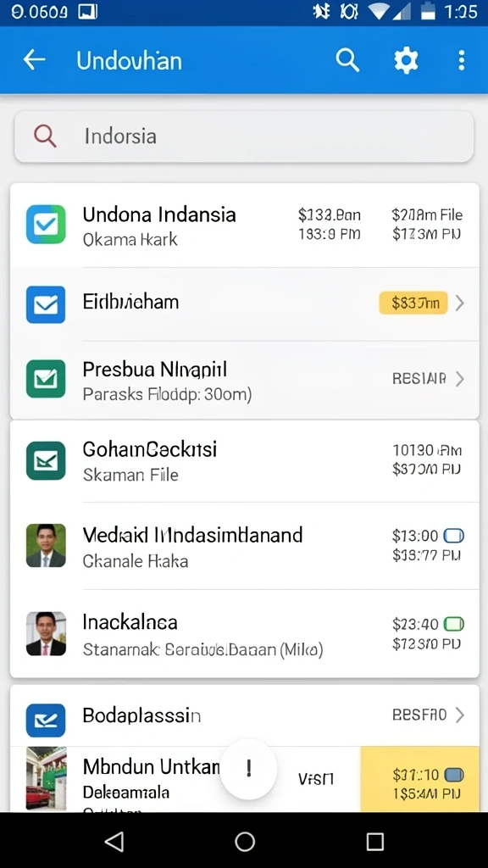488x868 pixels.
Task: Tap the floating exclamation alert button
Action: [248, 768]
